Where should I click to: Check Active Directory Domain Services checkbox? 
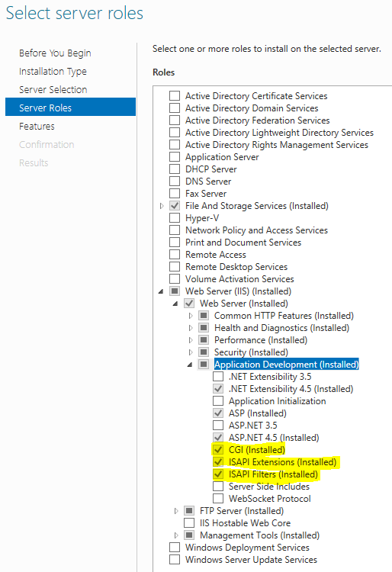point(175,108)
